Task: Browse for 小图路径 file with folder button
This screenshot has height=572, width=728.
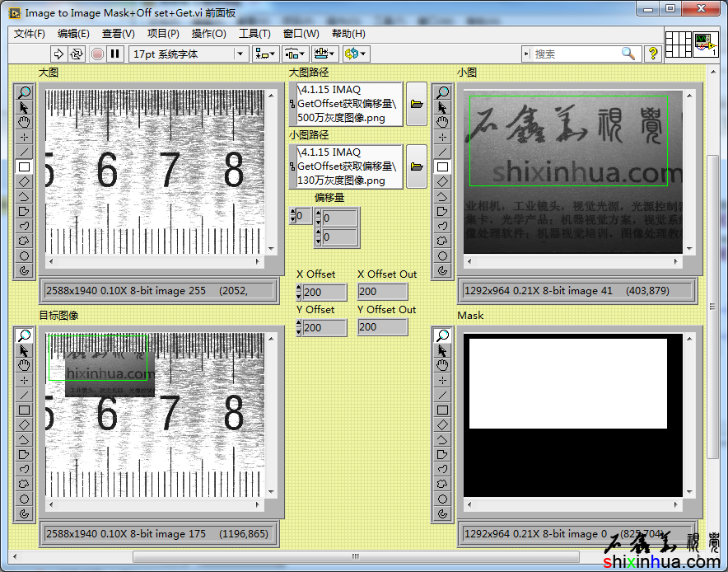Action: pos(417,166)
